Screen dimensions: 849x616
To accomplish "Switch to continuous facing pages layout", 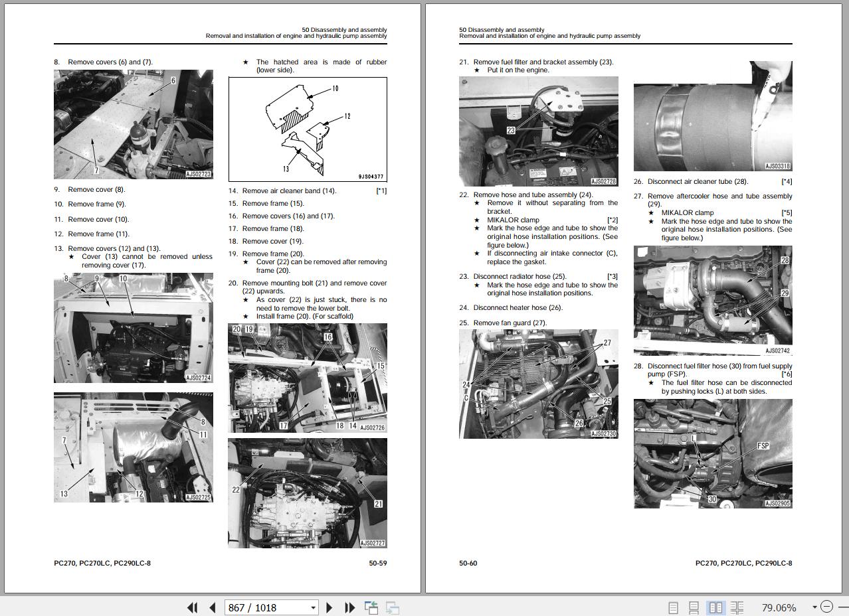I will [737, 607].
